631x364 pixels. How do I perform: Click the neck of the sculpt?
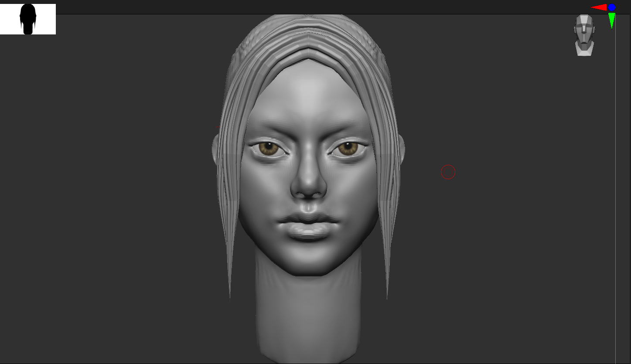click(x=308, y=310)
